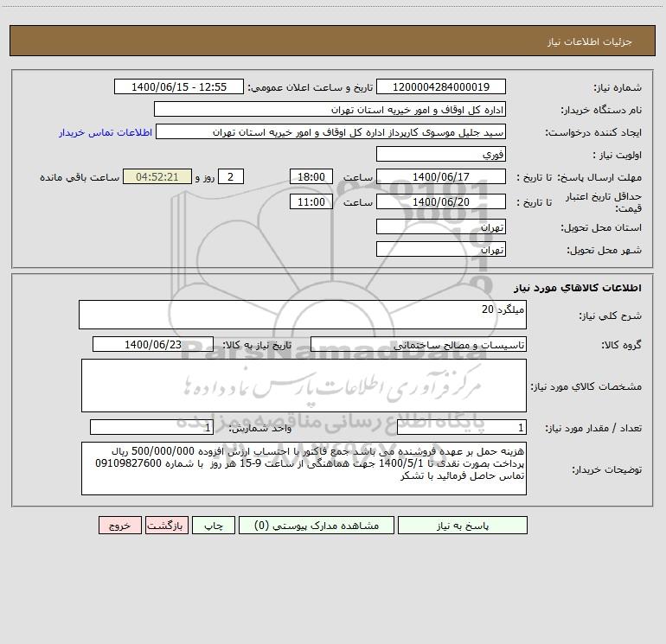This screenshot has width=666, height=644.
Task: Click the validity time field 11:00
Action: coord(311,201)
